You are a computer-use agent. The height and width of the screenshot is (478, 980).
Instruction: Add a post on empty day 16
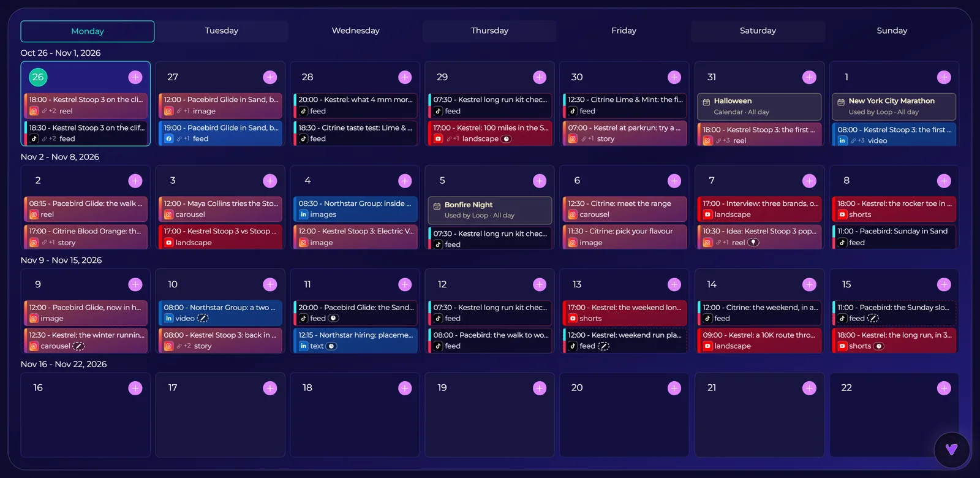tap(135, 388)
